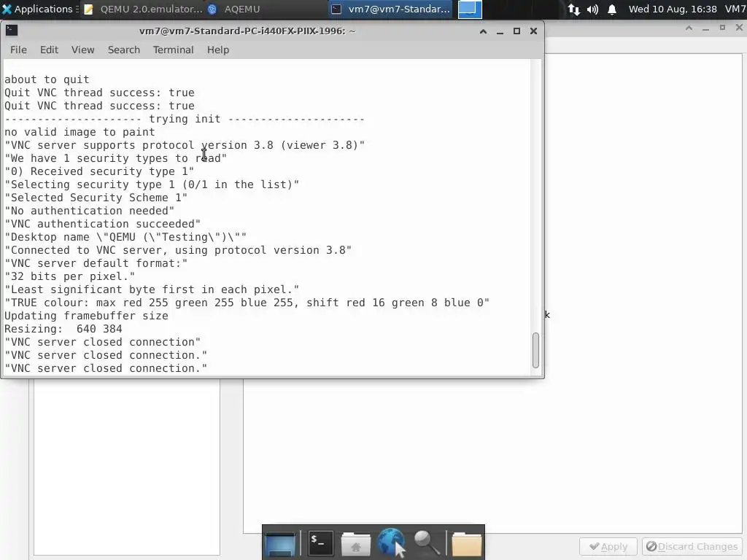Click the "trying init" separator line text
The height and width of the screenshot is (560, 747).
185,119
